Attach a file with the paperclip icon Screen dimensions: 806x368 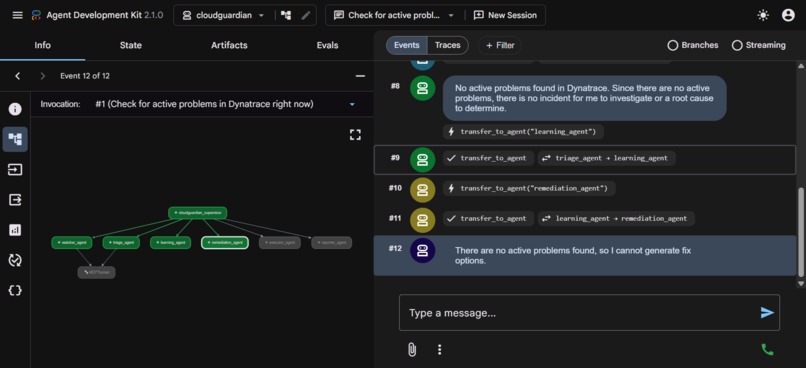coord(412,349)
